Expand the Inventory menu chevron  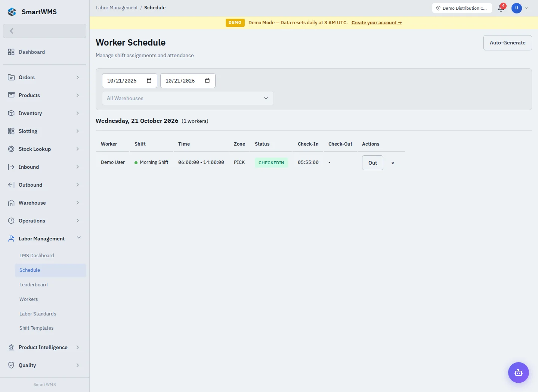78,113
